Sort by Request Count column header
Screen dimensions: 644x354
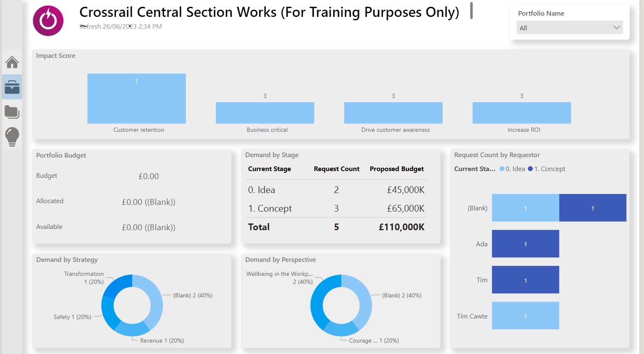tap(337, 169)
